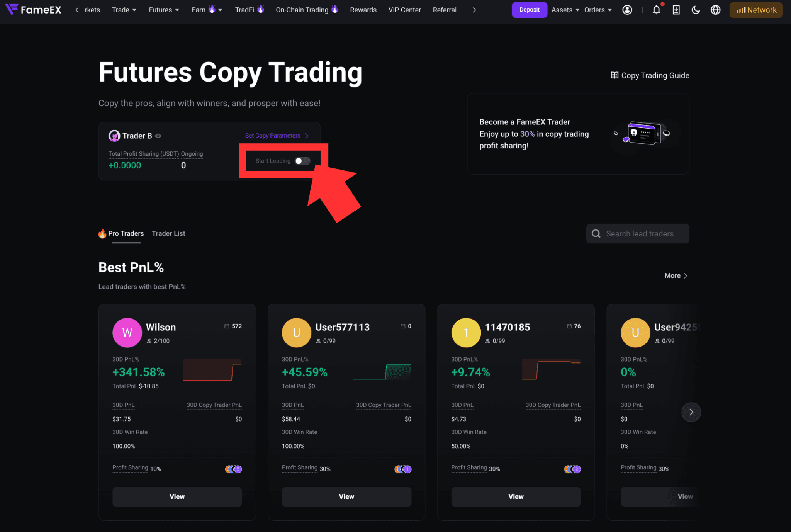Screen dimensions: 791x532
Task: Expand the Trade dropdown menu
Action: (x=124, y=10)
